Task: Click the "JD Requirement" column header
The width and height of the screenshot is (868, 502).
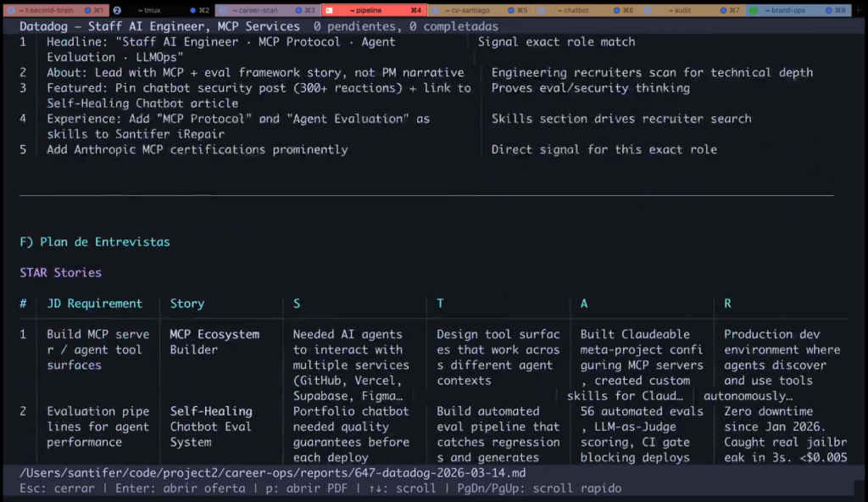Action: tap(94, 304)
